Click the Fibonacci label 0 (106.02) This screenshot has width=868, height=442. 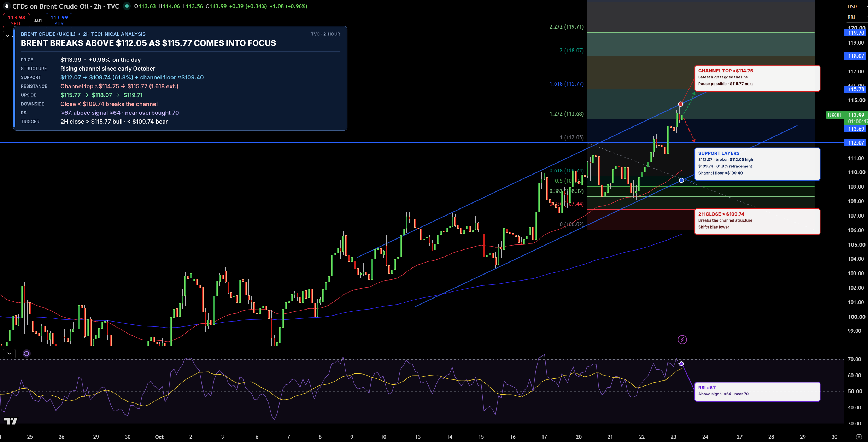coord(571,224)
